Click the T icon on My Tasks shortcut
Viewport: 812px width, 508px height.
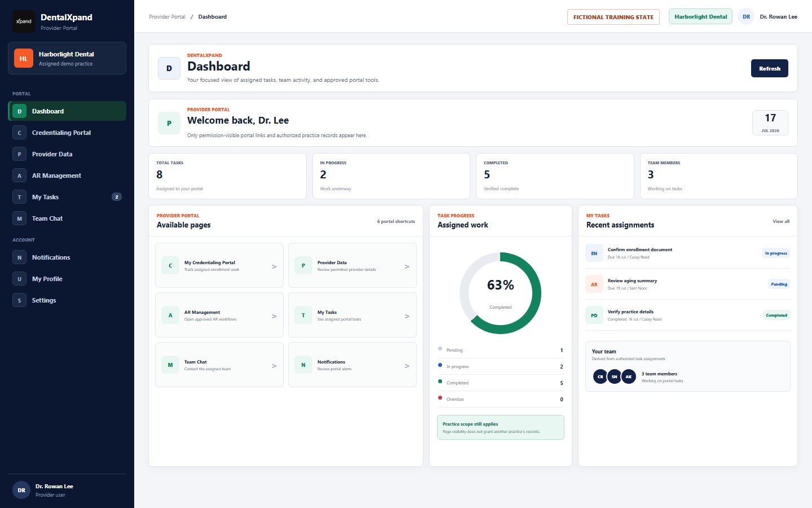tap(303, 315)
